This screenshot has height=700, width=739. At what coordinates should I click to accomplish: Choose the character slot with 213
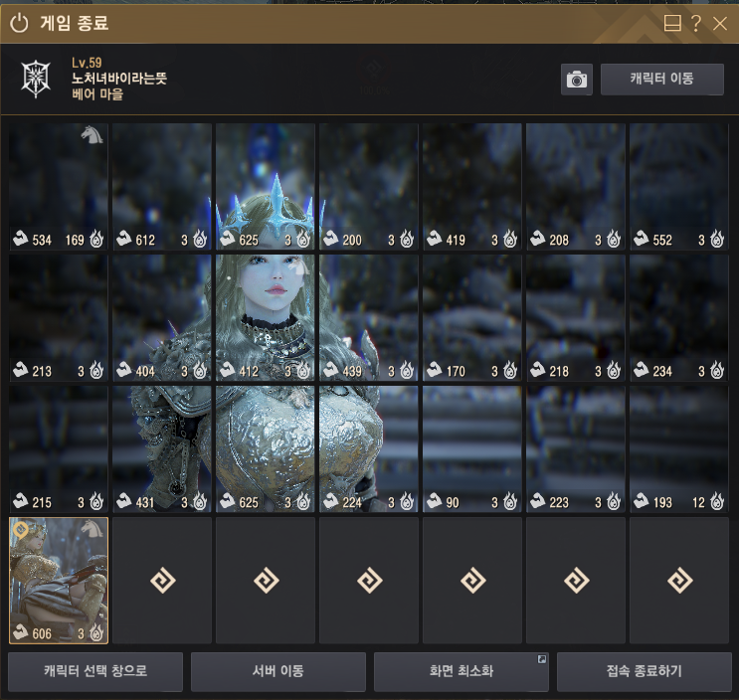(x=59, y=318)
